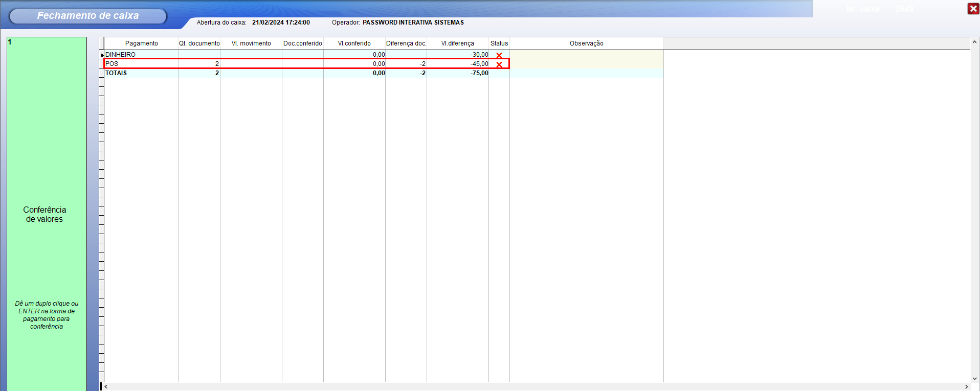The height and width of the screenshot is (391, 980).
Task: Click the vertical scrollbar down arrow
Action: click(x=974, y=379)
